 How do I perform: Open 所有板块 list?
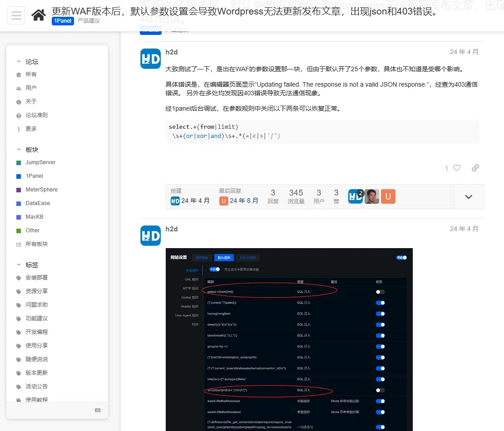(x=36, y=244)
